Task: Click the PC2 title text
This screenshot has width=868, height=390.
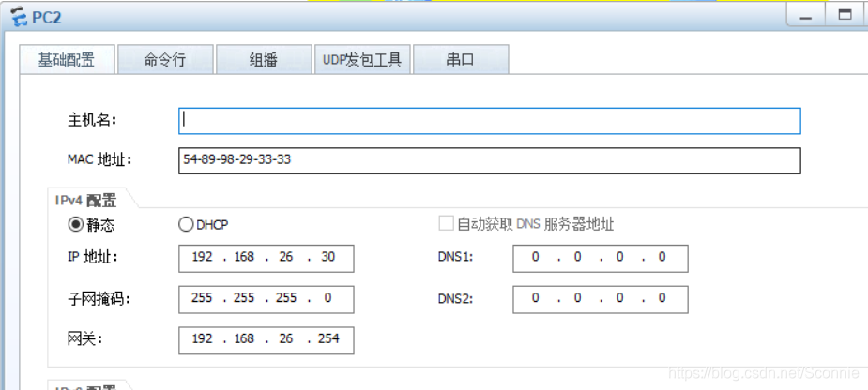Action: 47,18
